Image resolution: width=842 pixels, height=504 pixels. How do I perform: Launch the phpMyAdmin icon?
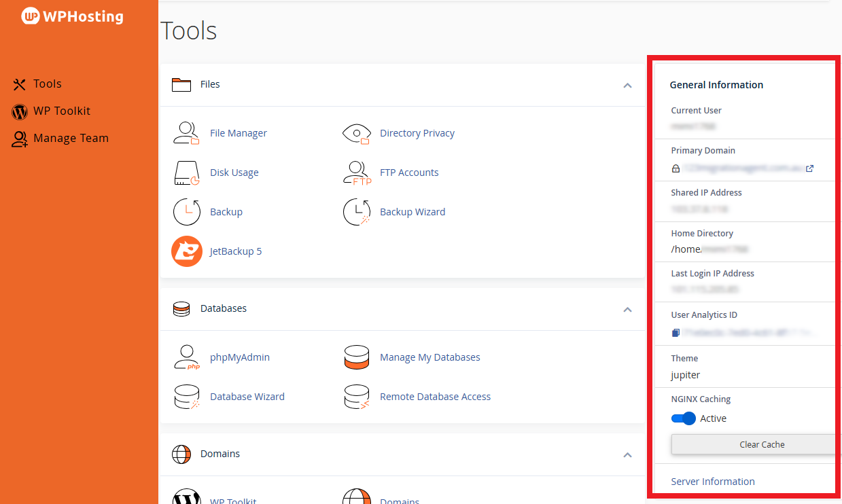click(x=186, y=357)
